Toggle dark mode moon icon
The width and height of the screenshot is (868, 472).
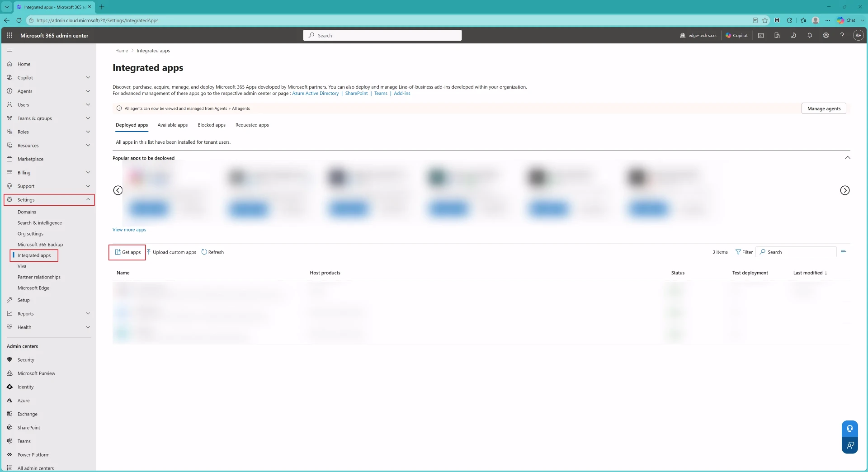[x=793, y=35]
